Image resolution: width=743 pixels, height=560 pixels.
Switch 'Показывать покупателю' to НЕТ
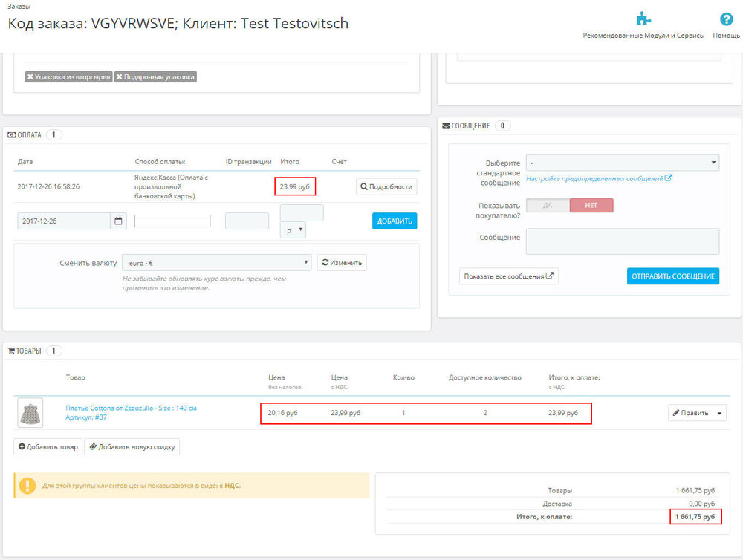click(x=591, y=205)
